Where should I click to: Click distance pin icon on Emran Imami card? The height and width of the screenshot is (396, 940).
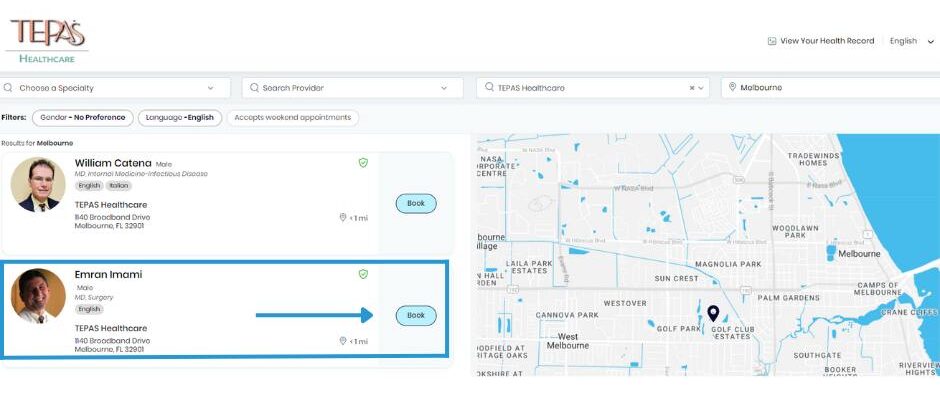pyautogui.click(x=343, y=341)
